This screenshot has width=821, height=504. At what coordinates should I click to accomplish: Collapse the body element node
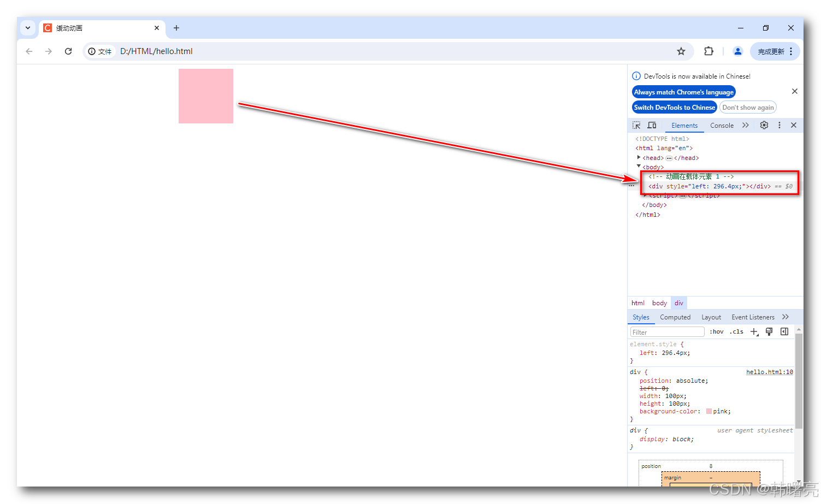pos(639,166)
